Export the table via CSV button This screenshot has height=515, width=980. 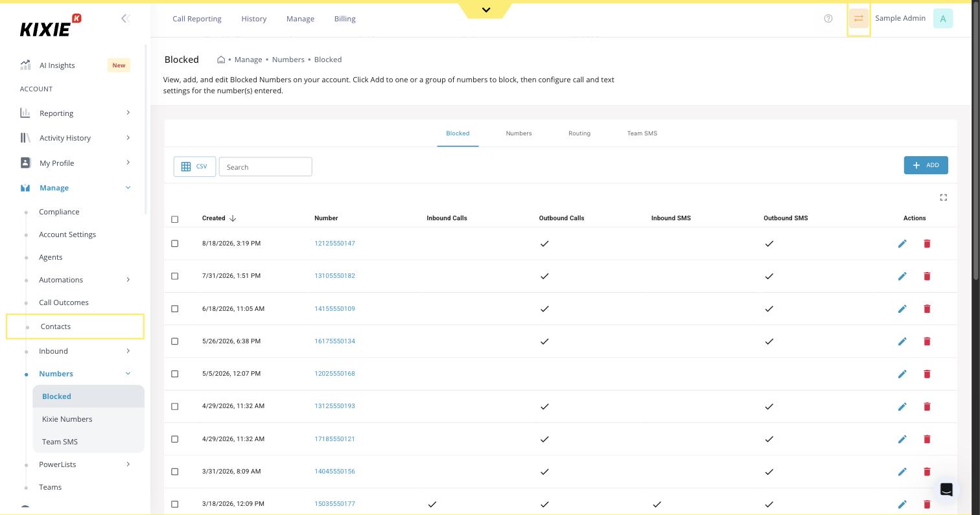[194, 166]
